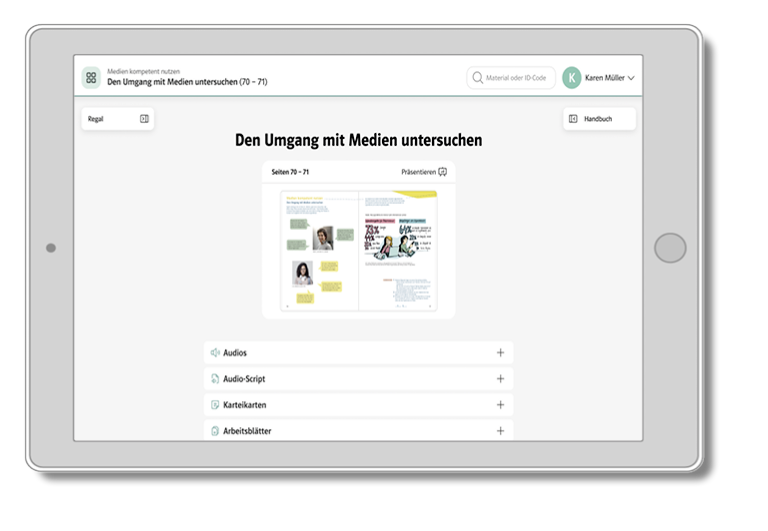This screenshot has width=768, height=531.
Task: Open the Karen Müller account dropdown chevron
Action: click(x=631, y=78)
